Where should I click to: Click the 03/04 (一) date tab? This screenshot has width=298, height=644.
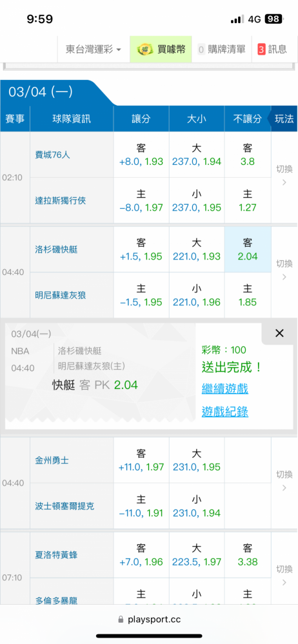point(41,91)
